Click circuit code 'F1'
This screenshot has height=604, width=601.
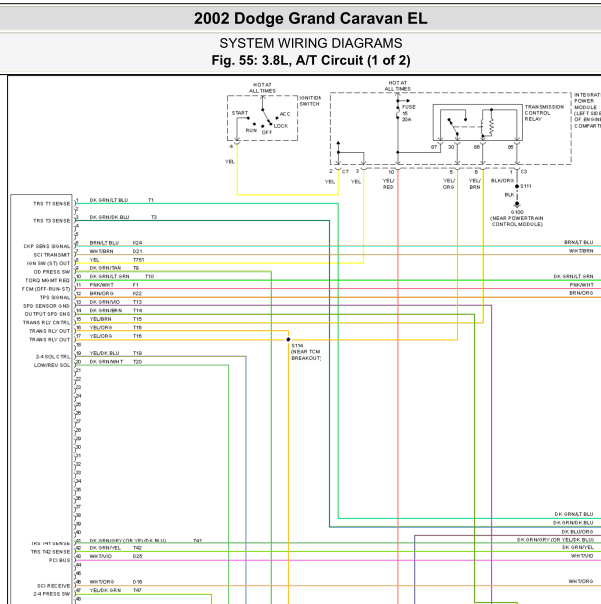click(x=135, y=285)
